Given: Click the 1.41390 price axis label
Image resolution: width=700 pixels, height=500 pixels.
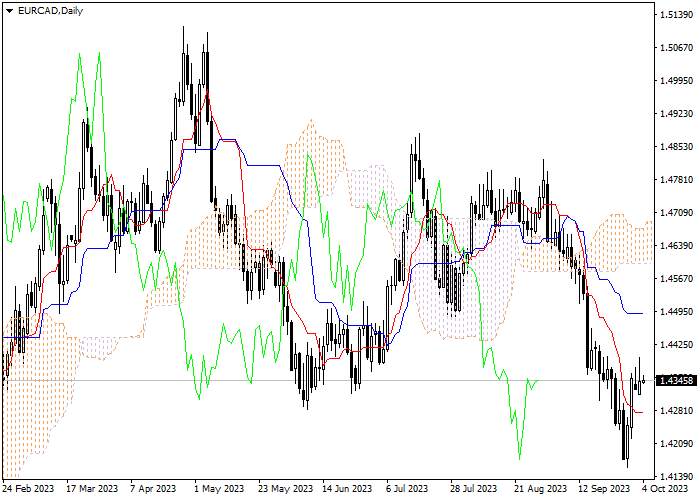Looking at the screenshot, I should tap(677, 477).
